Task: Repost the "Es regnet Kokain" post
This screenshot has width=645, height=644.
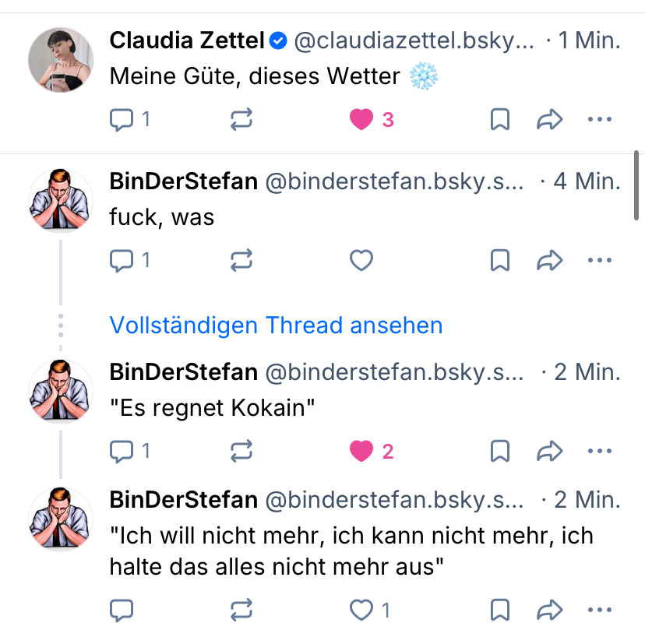Action: click(x=241, y=451)
